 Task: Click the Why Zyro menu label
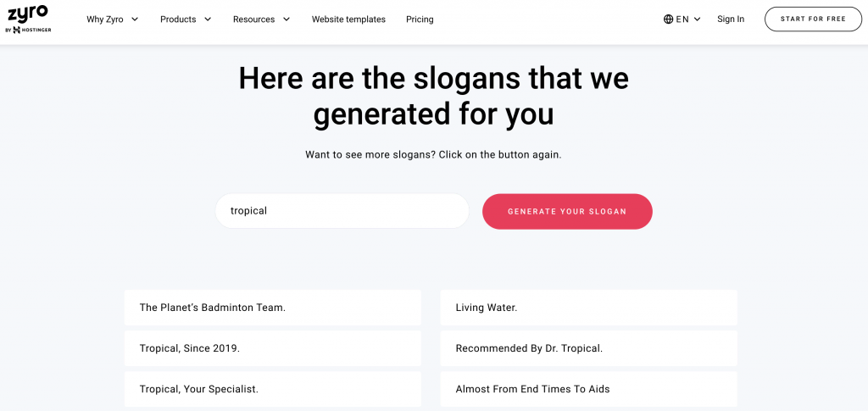[105, 19]
